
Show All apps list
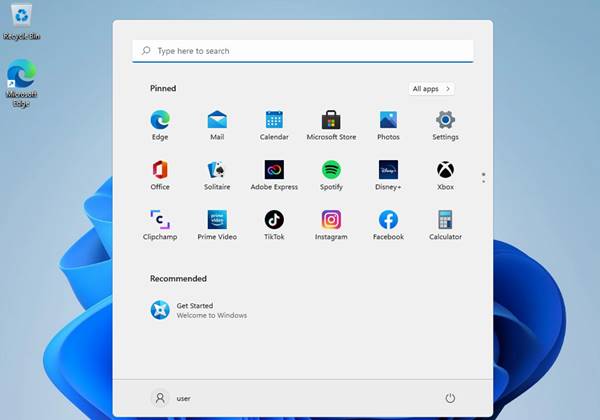point(431,89)
